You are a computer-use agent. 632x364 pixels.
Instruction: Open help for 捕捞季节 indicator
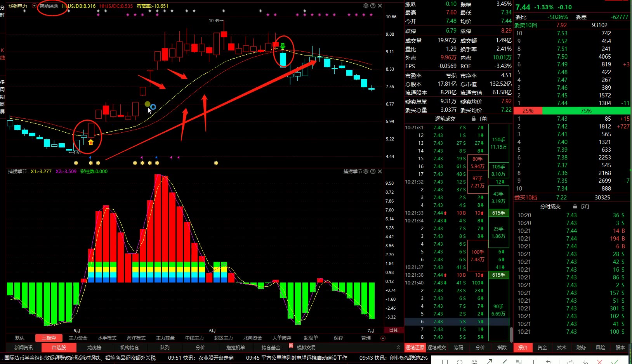(373, 171)
